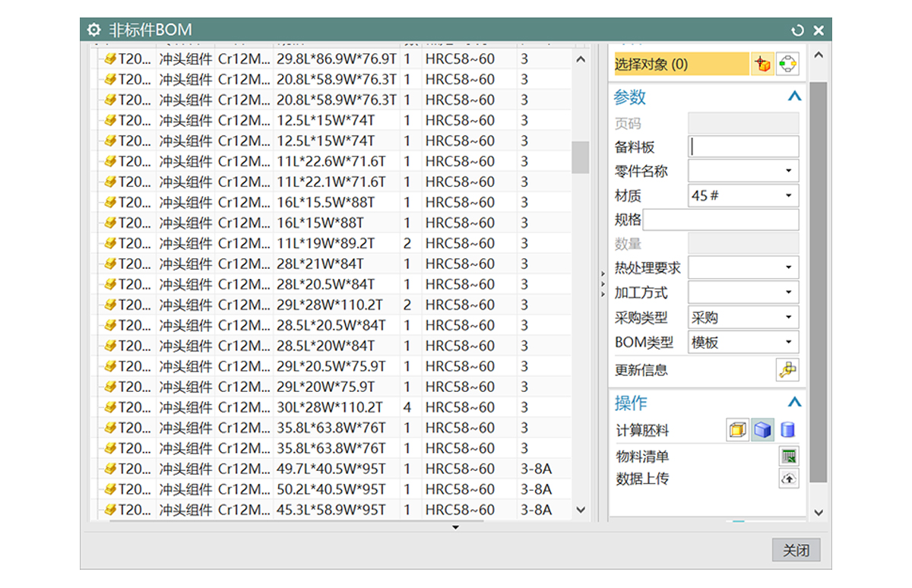912x588 pixels.
Task: Click the 物料清单 sheet icon
Action: (790, 457)
